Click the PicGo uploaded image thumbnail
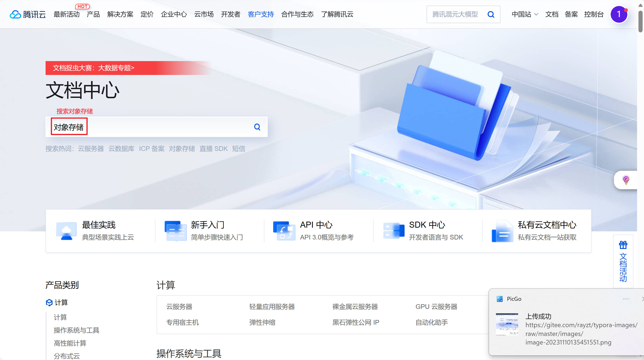Image resolution: width=644 pixels, height=360 pixels. click(x=507, y=324)
